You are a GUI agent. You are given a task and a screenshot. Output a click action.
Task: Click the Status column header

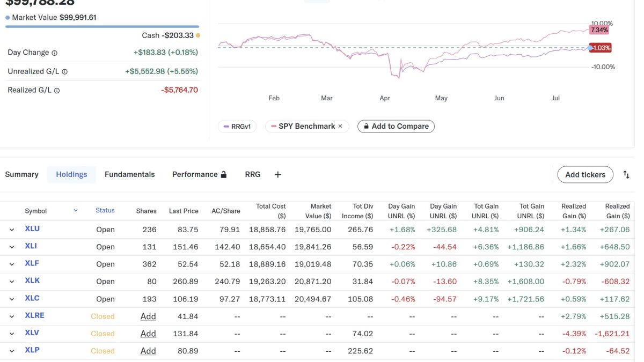click(x=105, y=211)
